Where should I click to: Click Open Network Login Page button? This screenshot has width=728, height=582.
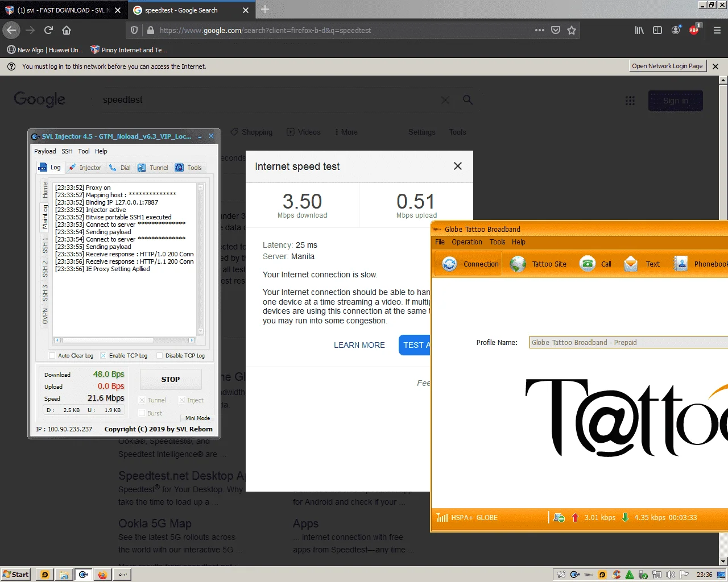(x=667, y=66)
